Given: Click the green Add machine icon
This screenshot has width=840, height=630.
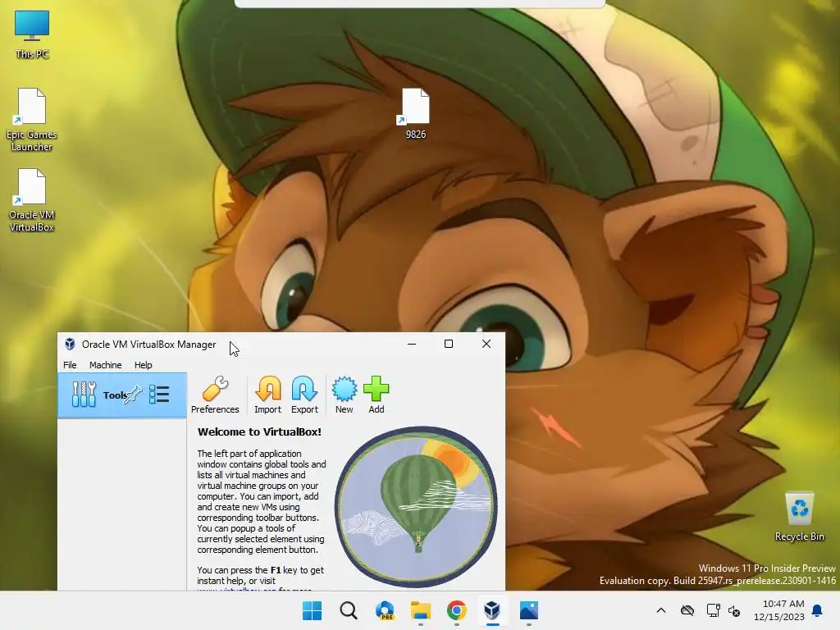Looking at the screenshot, I should coord(376,395).
